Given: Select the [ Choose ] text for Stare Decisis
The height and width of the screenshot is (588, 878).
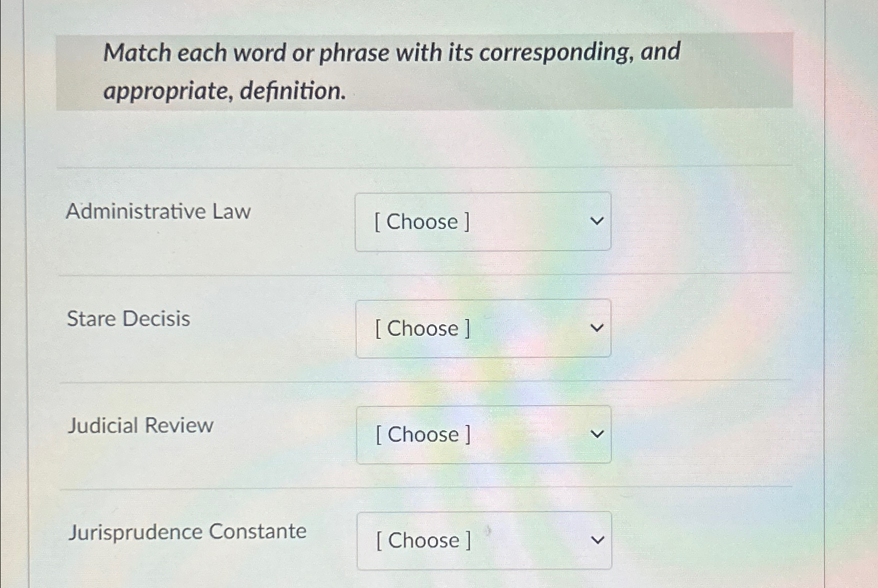Looking at the screenshot, I should pyautogui.click(x=422, y=328).
